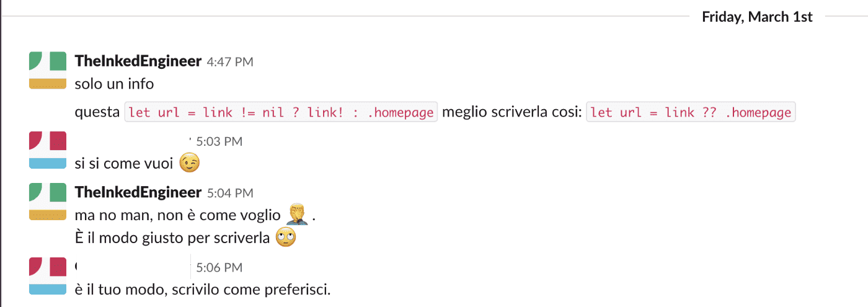Viewport: 868px width, 307px height.
Task: Open the 5:03 PM timestamp link
Action: 219,141
